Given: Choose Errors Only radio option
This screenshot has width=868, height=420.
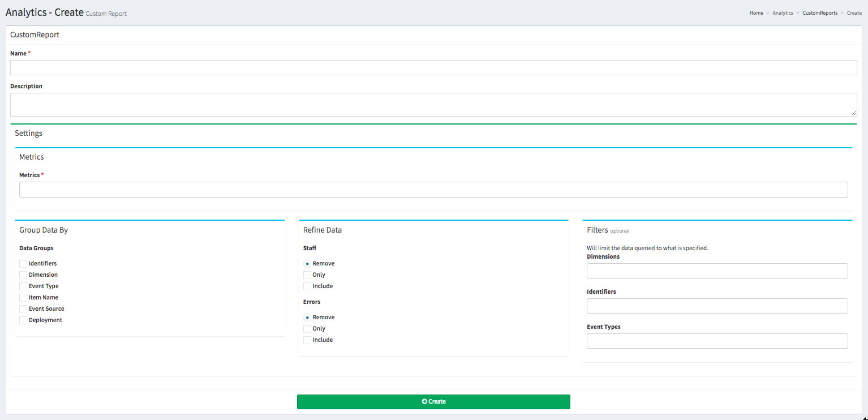Looking at the screenshot, I should pyautogui.click(x=307, y=329).
